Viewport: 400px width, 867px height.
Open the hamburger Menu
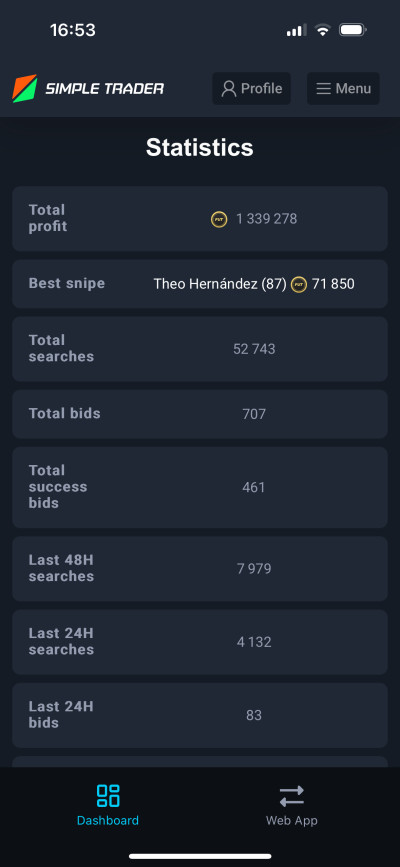(344, 88)
